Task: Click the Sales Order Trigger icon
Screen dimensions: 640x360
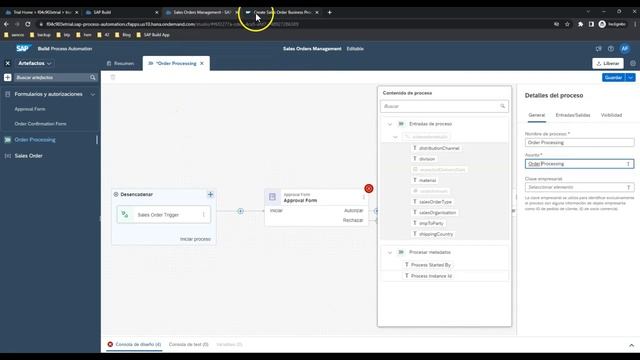Action: (125, 215)
